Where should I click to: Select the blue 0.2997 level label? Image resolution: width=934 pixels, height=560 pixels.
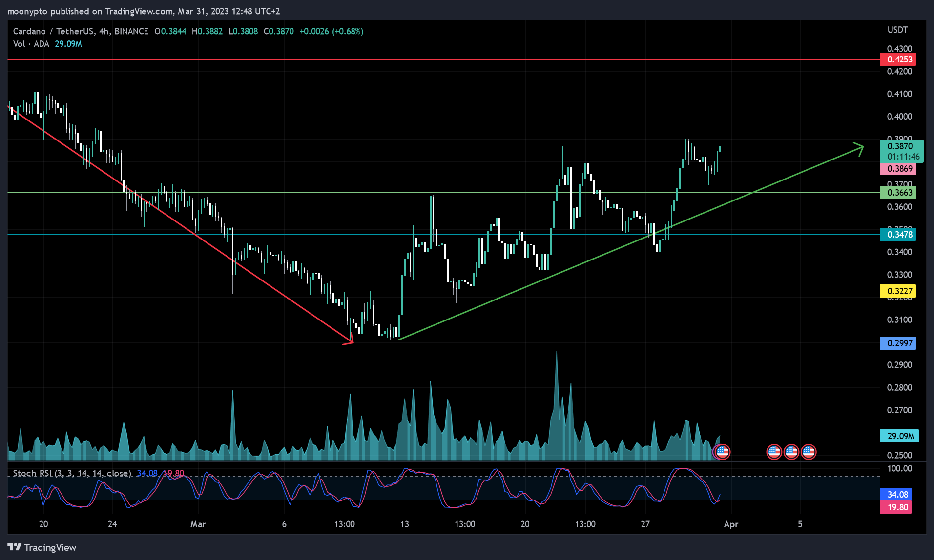click(898, 343)
